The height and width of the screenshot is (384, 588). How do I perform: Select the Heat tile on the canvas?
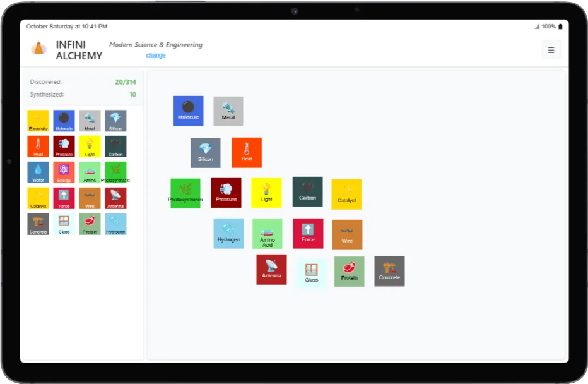[x=247, y=153]
